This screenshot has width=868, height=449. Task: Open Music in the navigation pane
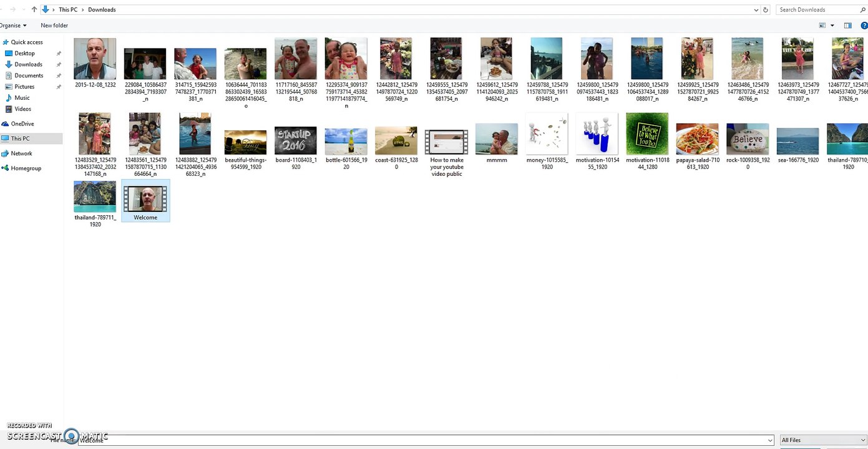point(22,98)
